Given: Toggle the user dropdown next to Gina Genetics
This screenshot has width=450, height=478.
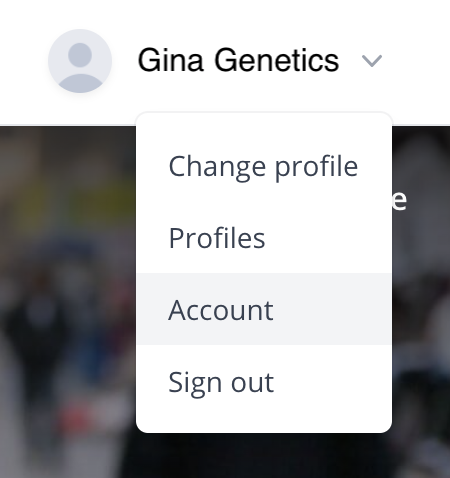Looking at the screenshot, I should (372, 61).
